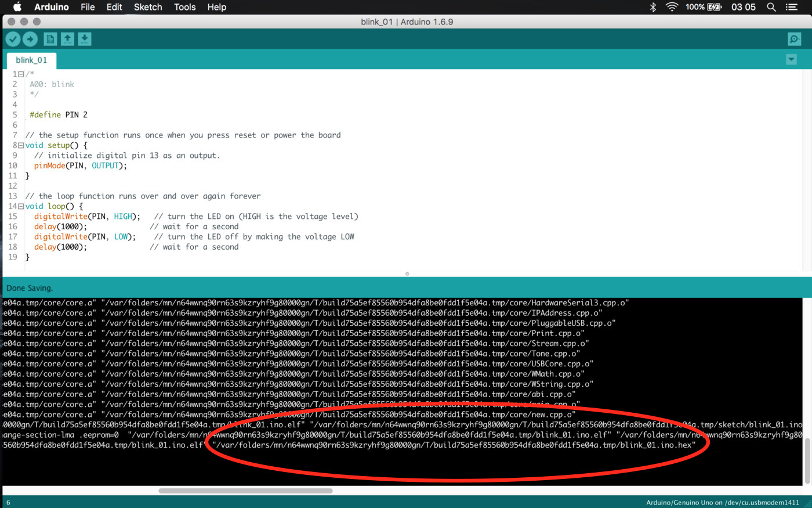Click the blink_01.ino.hex path in console

coord(453,445)
